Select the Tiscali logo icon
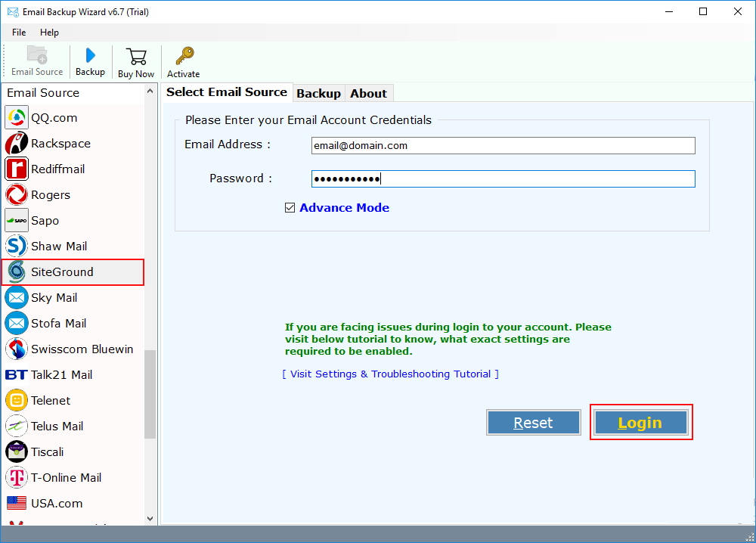This screenshot has width=756, height=543. point(17,451)
